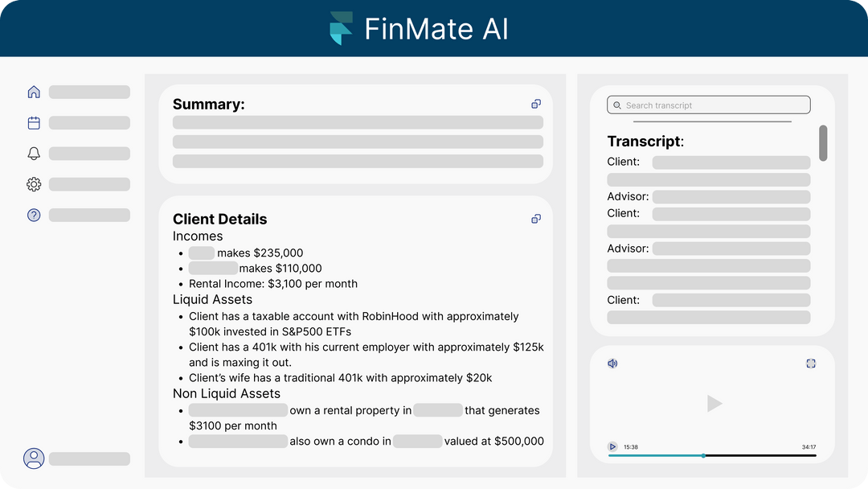
Task: Select the first sidebar navigation entry
Action: click(89, 92)
